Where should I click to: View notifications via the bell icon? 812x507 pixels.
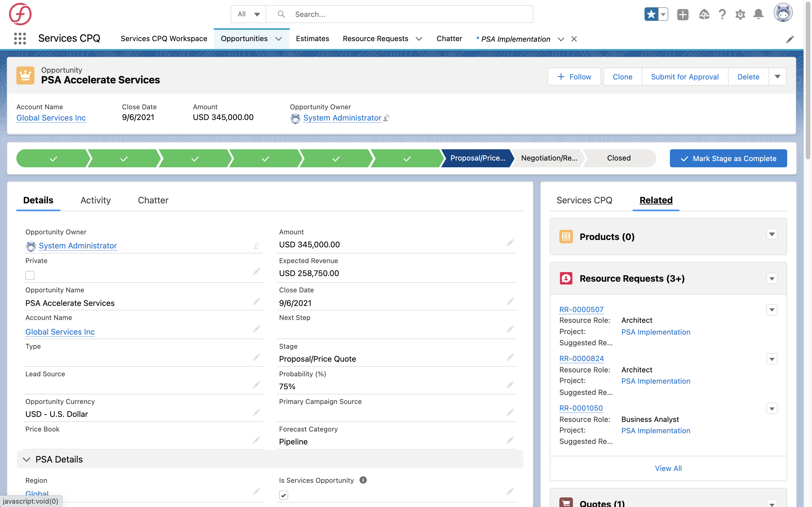(758, 14)
